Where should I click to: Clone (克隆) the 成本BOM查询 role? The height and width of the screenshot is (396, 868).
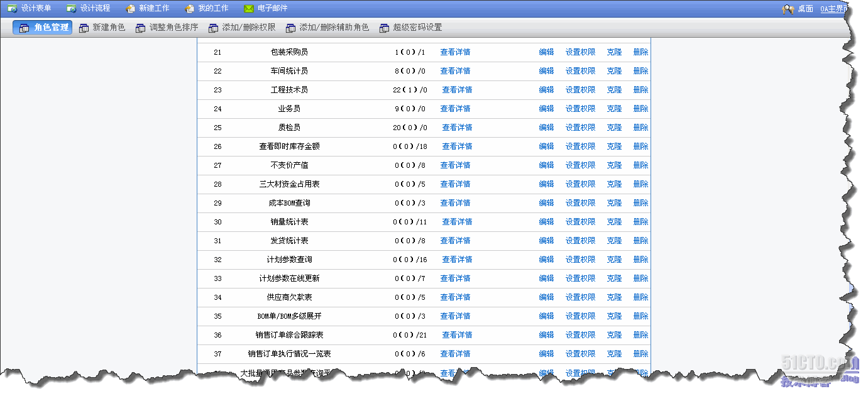point(614,203)
